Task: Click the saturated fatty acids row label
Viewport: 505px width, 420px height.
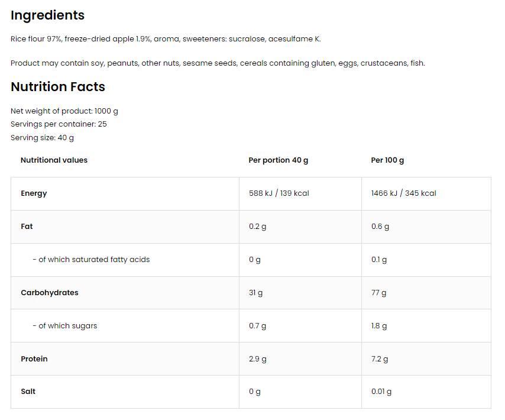Action: point(91,260)
